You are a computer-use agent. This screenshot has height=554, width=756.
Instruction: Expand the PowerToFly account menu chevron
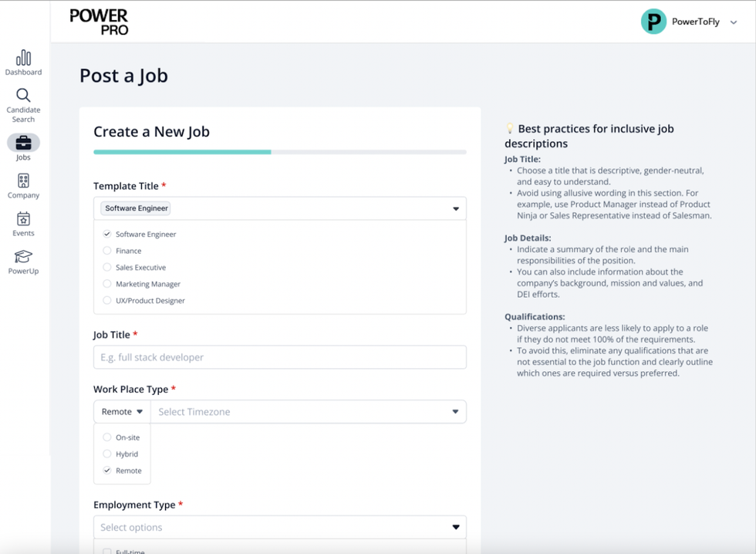click(x=734, y=22)
